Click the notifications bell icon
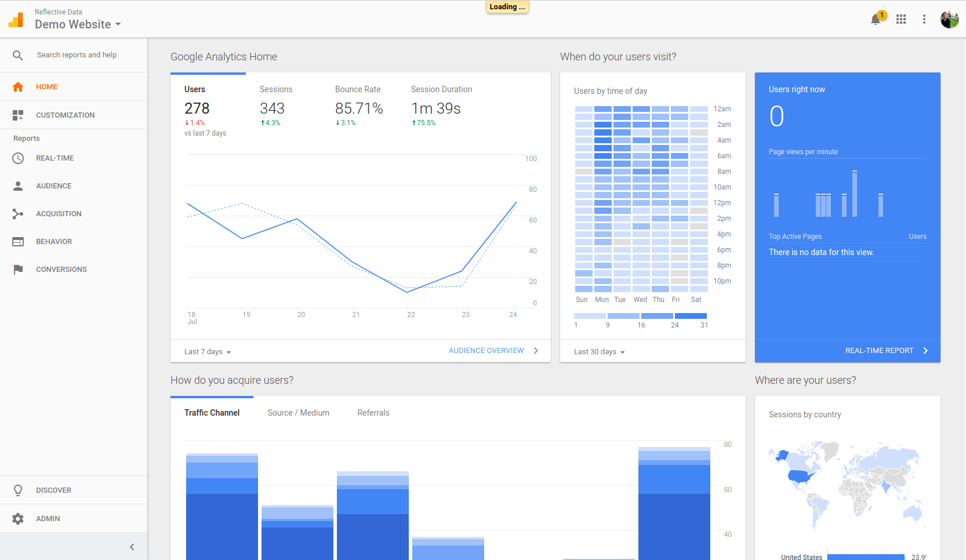Image resolution: width=966 pixels, height=560 pixels. pyautogui.click(x=876, y=20)
